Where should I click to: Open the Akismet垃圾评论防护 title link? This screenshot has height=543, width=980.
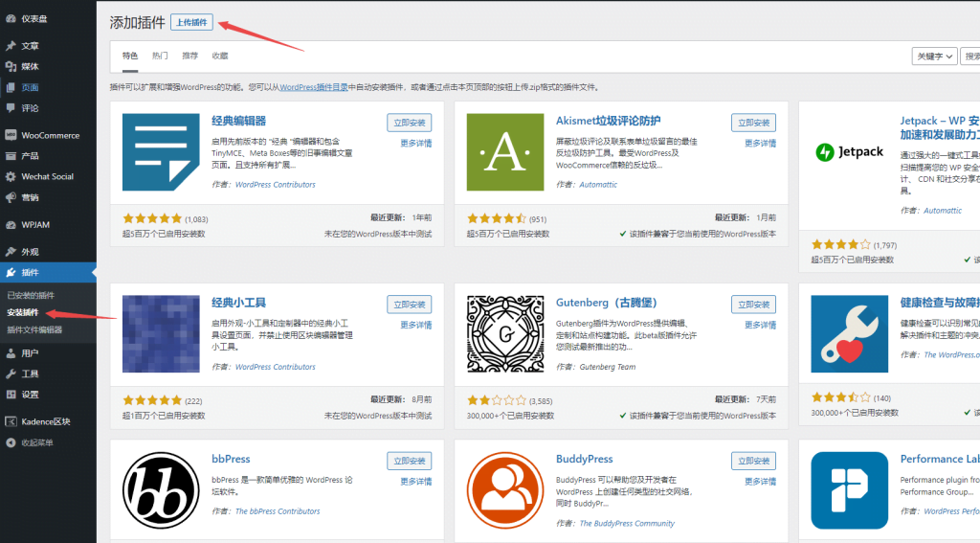tap(608, 121)
